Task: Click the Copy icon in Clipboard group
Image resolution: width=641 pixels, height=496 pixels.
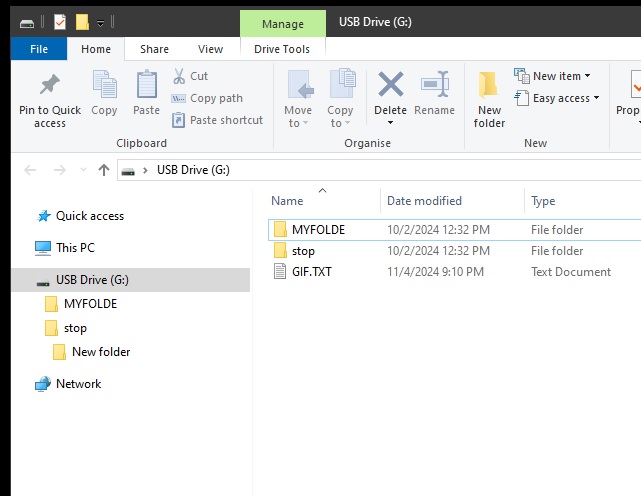Action: click(x=104, y=86)
